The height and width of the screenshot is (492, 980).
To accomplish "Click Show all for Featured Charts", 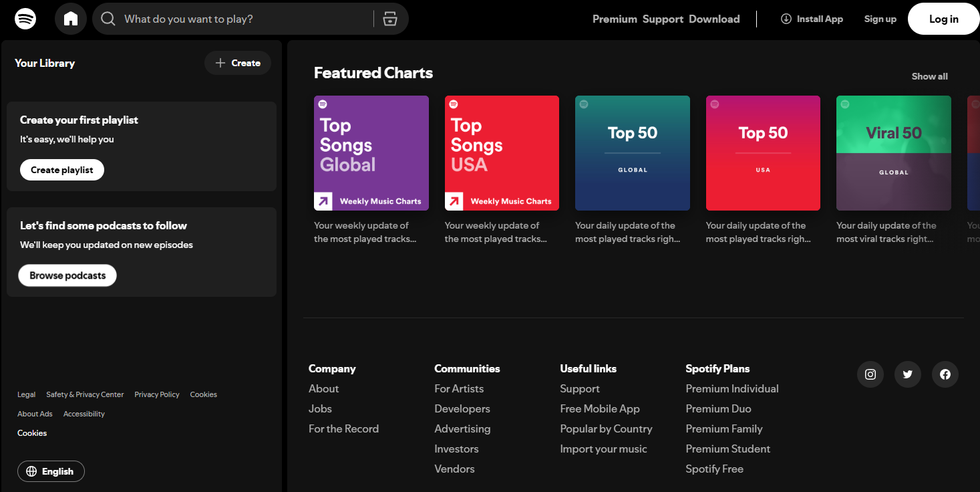I will (929, 76).
